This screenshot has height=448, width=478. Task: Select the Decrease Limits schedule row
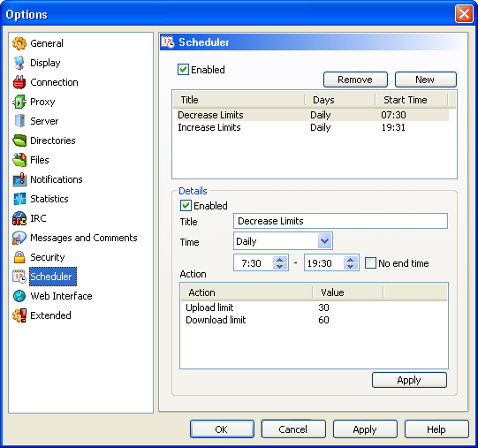(312, 115)
